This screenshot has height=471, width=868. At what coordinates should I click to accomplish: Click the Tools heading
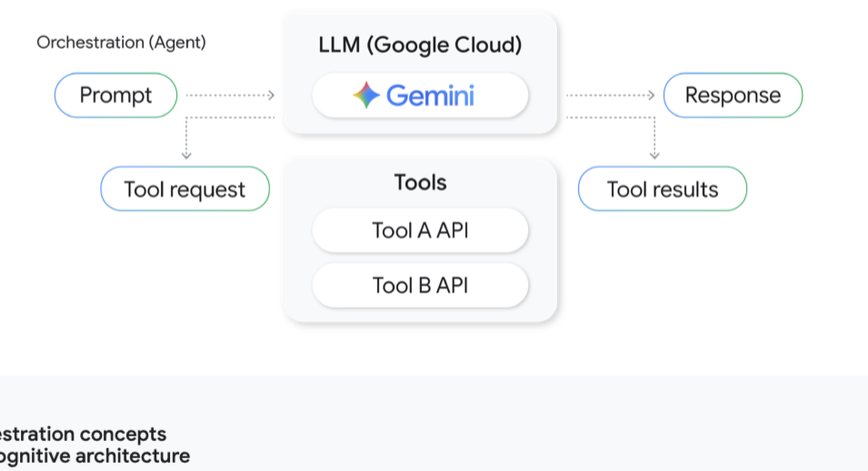(x=420, y=182)
